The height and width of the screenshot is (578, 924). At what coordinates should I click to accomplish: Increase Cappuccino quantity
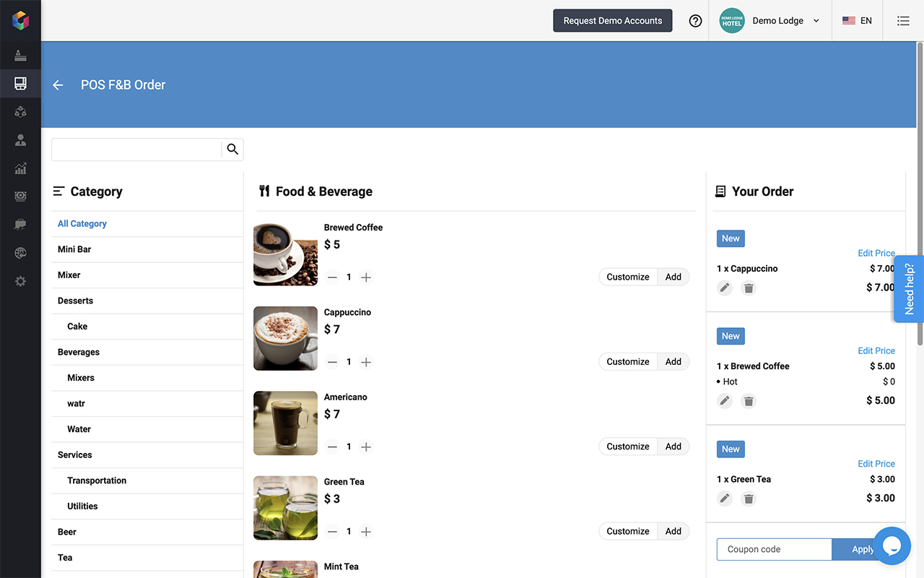pos(366,362)
